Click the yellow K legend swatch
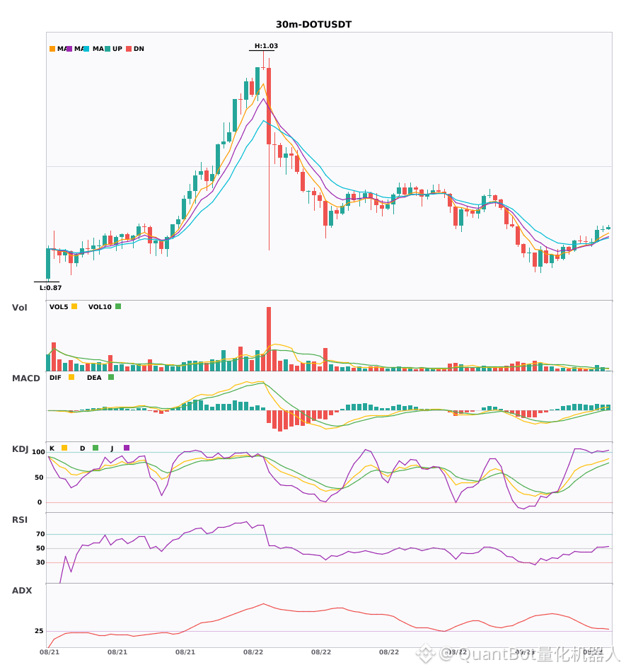This screenshot has height=672, width=626. (x=64, y=448)
